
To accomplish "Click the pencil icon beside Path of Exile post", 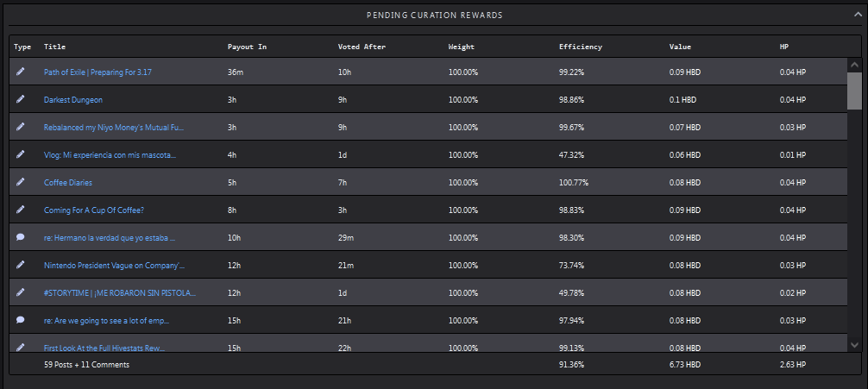I will pos(21,72).
